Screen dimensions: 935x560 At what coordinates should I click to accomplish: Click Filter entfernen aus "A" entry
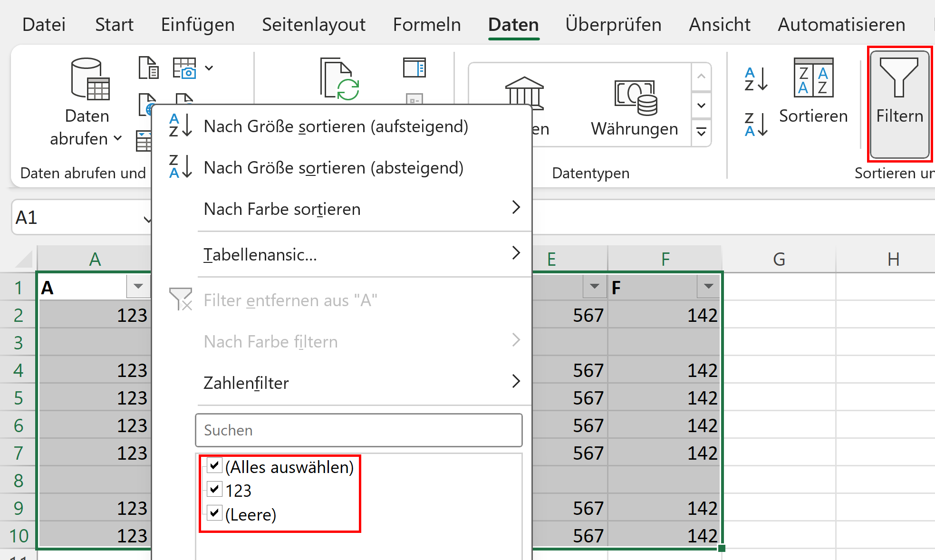341,300
